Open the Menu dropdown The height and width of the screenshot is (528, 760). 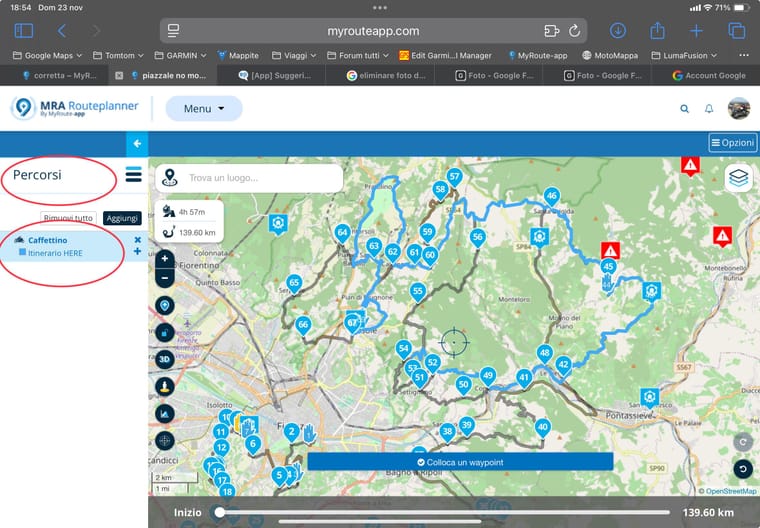pyautogui.click(x=203, y=109)
